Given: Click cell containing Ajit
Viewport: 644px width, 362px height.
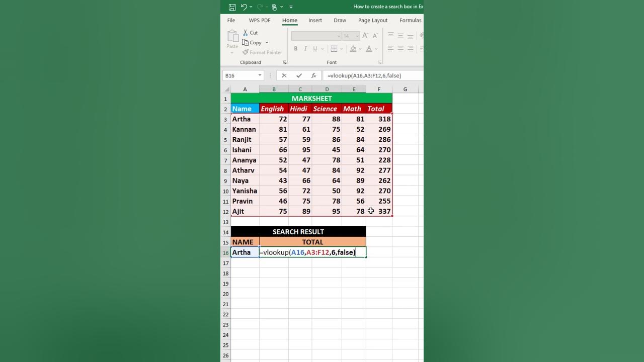Looking at the screenshot, I should tap(245, 211).
